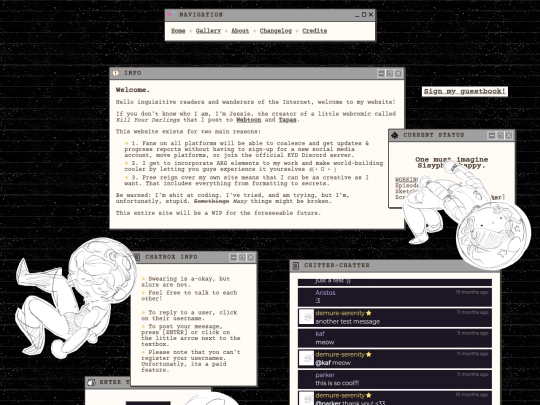Minimize the Current Status window

click(491, 135)
